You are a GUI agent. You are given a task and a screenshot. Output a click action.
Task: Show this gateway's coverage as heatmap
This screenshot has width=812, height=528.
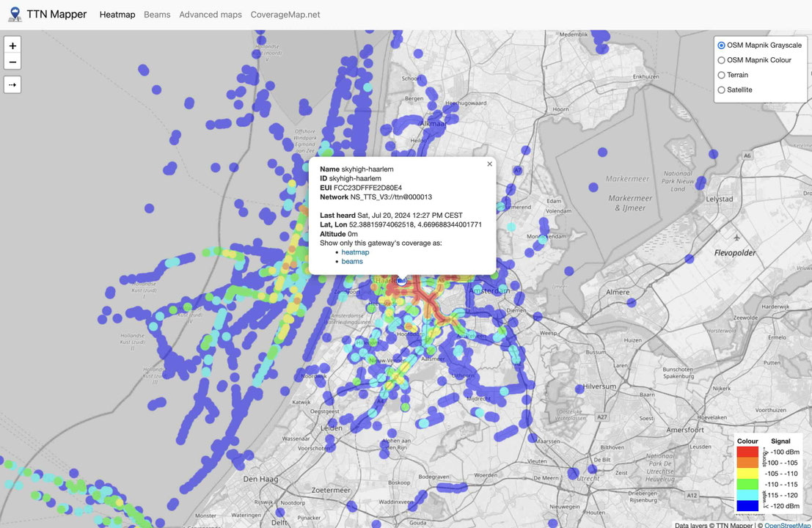(x=355, y=252)
